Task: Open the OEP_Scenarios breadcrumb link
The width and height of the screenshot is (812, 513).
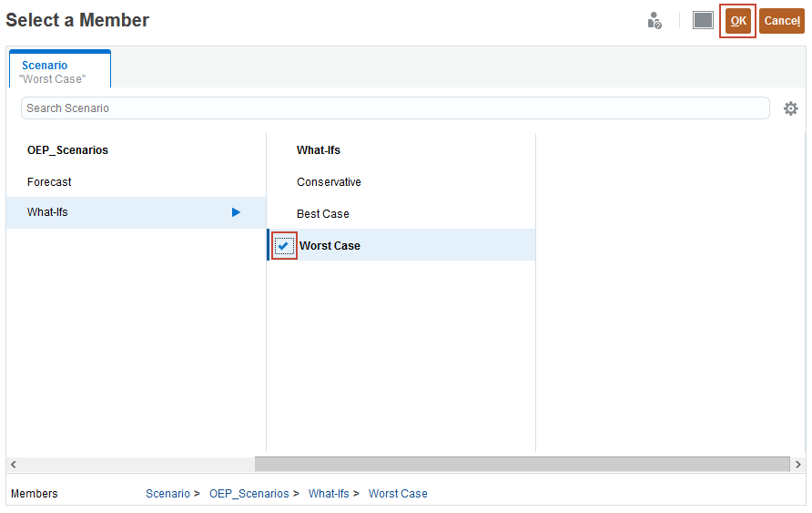Action: coord(249,494)
